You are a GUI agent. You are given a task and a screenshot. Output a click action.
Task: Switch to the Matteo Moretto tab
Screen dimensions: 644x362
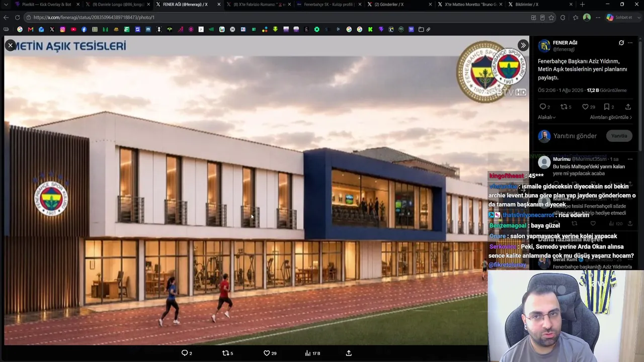[x=469, y=5]
